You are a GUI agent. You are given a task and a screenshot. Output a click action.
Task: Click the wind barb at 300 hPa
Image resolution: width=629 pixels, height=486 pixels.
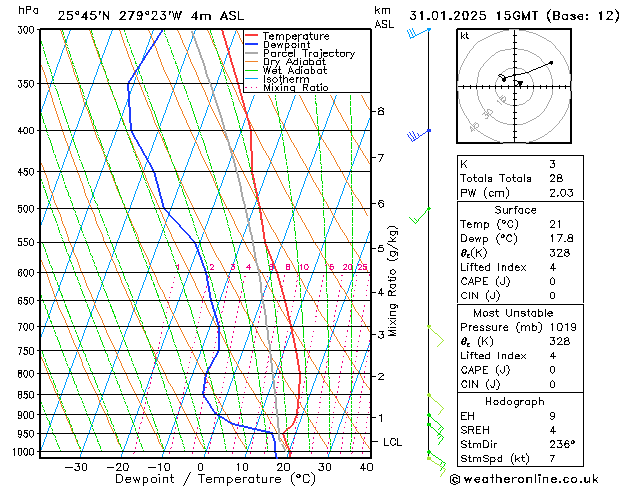coord(418,33)
